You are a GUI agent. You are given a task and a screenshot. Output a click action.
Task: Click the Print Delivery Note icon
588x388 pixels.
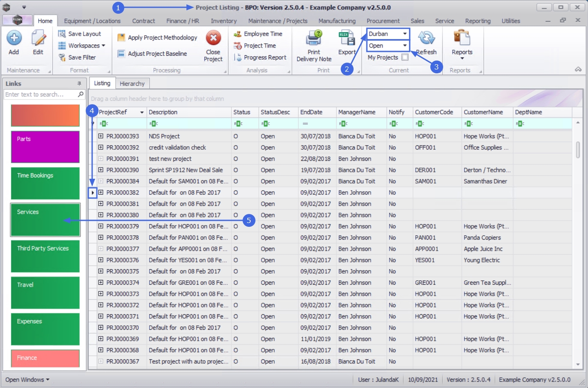click(x=314, y=39)
